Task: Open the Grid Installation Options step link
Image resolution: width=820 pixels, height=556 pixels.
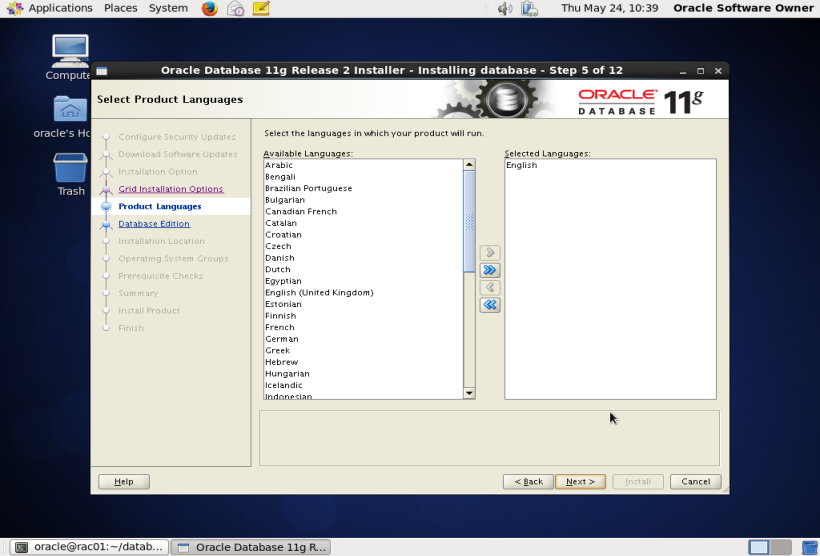Action: [170, 189]
